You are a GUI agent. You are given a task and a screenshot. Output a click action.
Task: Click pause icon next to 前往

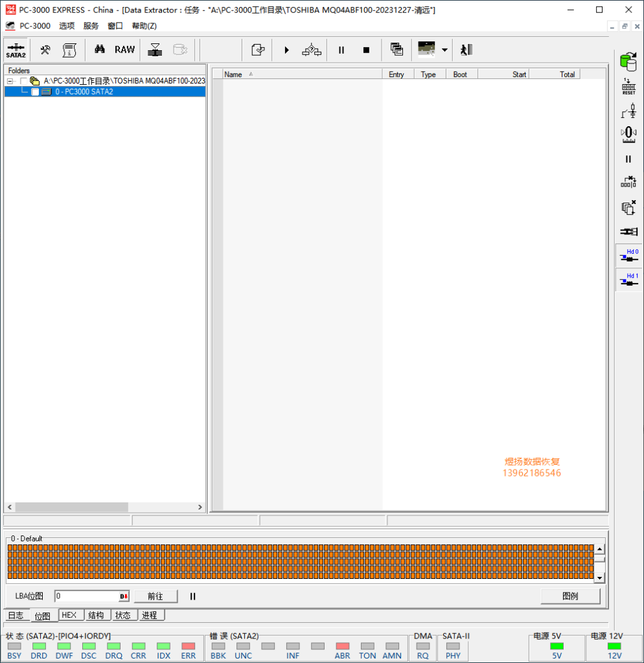[193, 596]
